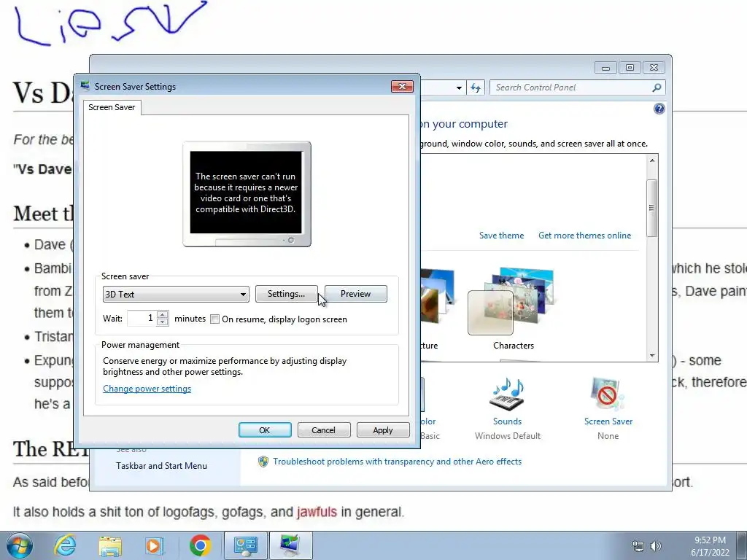The height and width of the screenshot is (560, 747).
Task: Switch to Control Panel taskbar button
Action: pyautogui.click(x=246, y=545)
